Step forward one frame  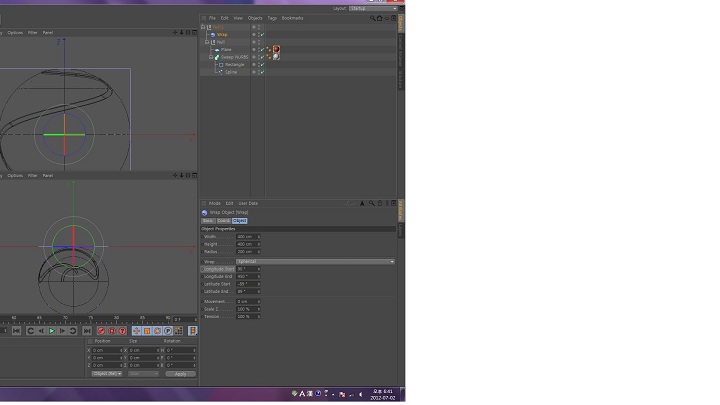click(x=62, y=331)
